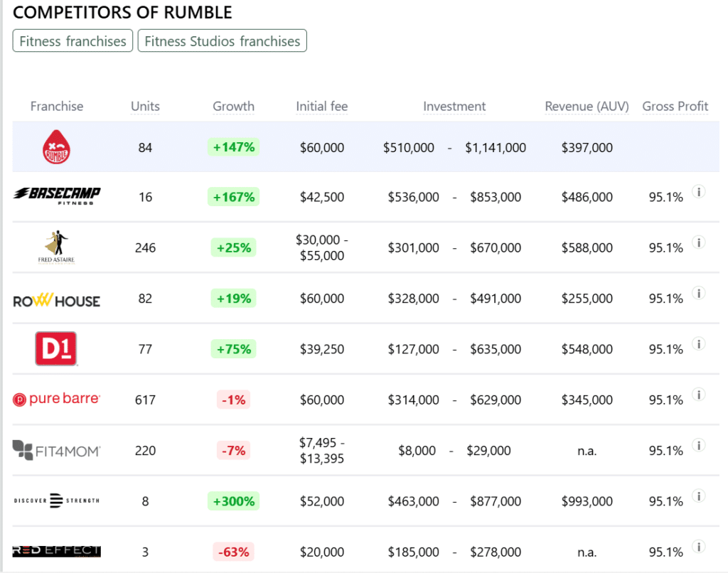Click the -1% growth badge

coord(233,400)
